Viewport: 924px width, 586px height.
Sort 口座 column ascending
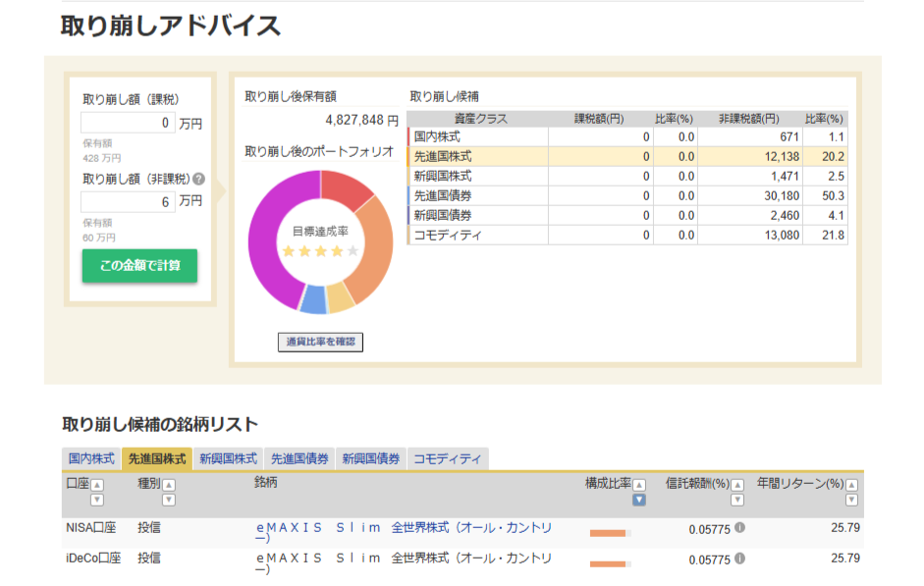tap(96, 485)
